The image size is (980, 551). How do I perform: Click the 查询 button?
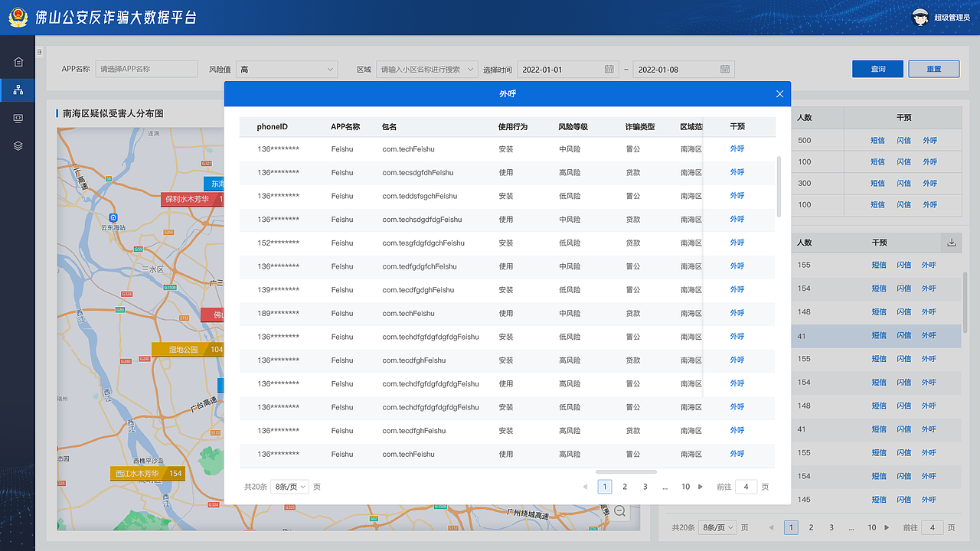(877, 69)
